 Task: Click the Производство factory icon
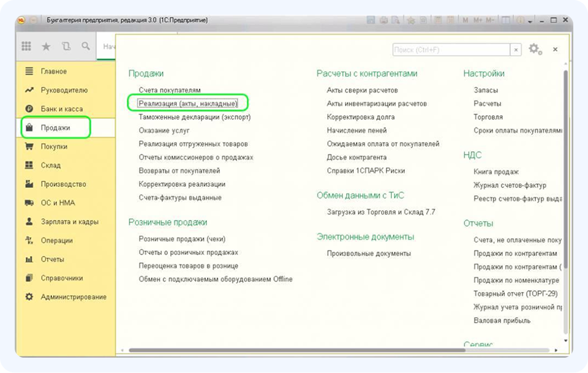click(x=29, y=184)
